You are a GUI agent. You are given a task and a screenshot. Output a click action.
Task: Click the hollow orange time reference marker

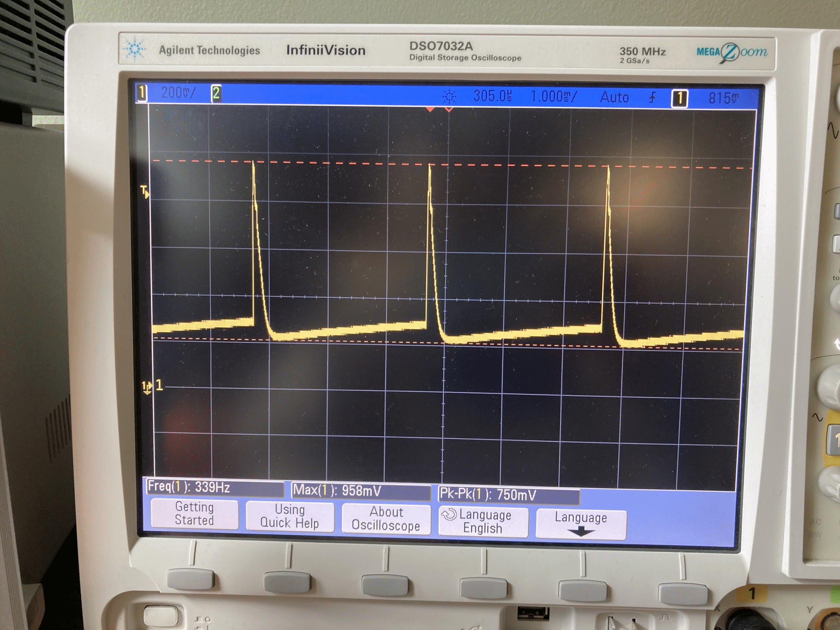coord(449,110)
